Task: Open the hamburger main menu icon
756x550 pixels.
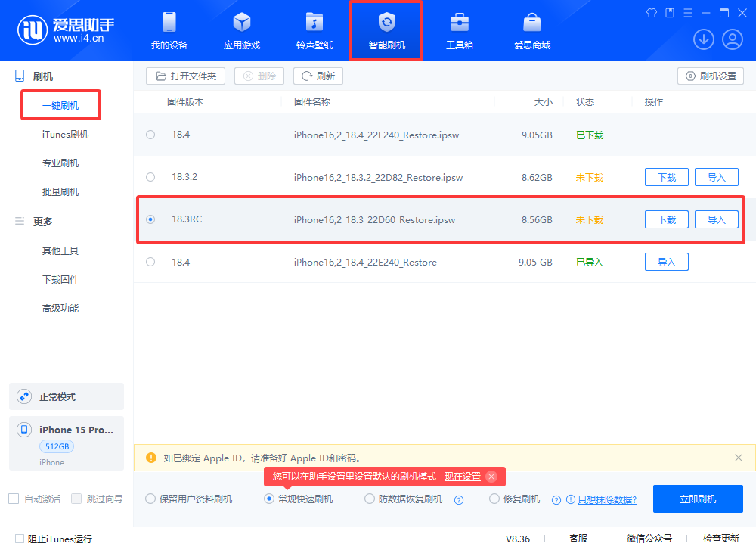Action: [x=688, y=13]
